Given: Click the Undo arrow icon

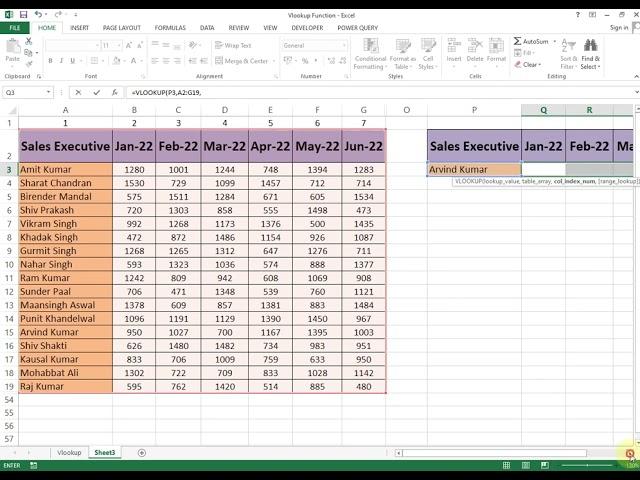Looking at the screenshot, I should click(38, 15).
